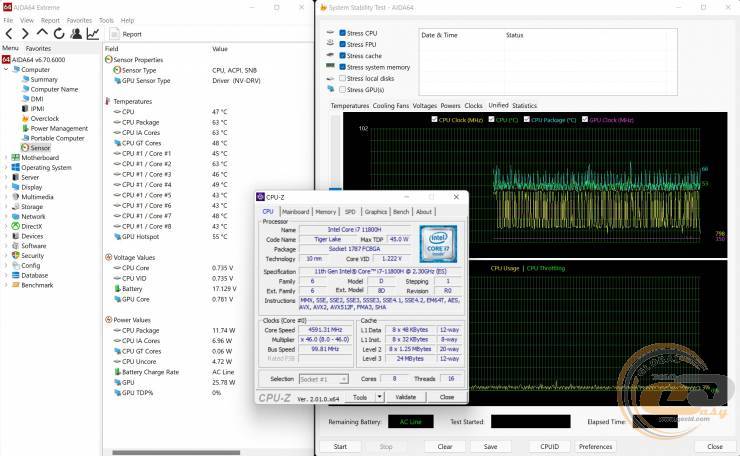740x456 pixels.
Task: Click the Core Speed value in CPU-Z
Action: coord(325,330)
